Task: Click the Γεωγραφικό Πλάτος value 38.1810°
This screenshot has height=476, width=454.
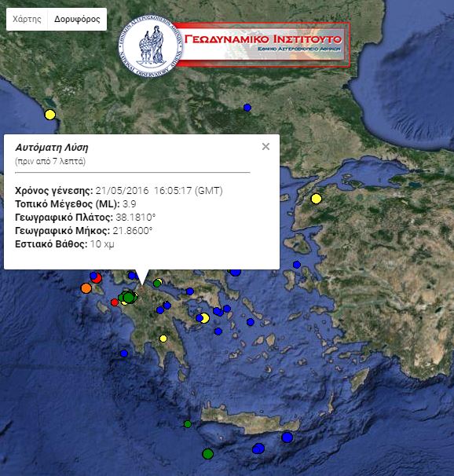Action: [x=136, y=218]
